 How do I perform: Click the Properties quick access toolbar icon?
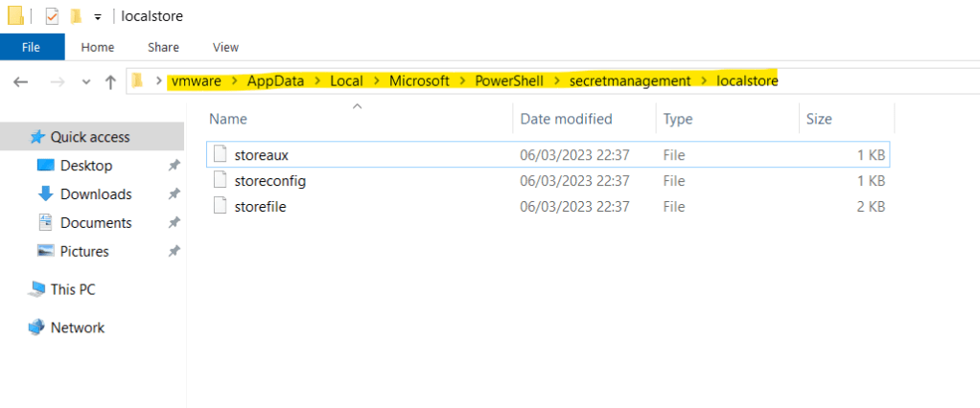(53, 16)
